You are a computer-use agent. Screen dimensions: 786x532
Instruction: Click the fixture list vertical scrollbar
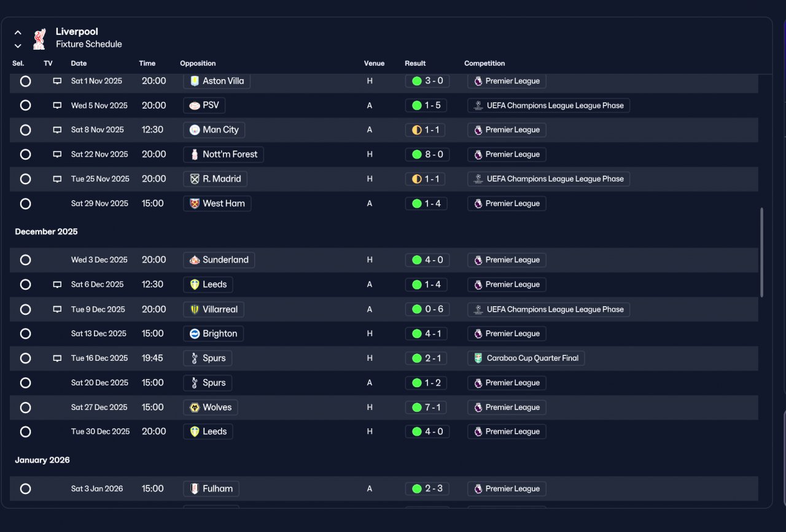pos(762,252)
